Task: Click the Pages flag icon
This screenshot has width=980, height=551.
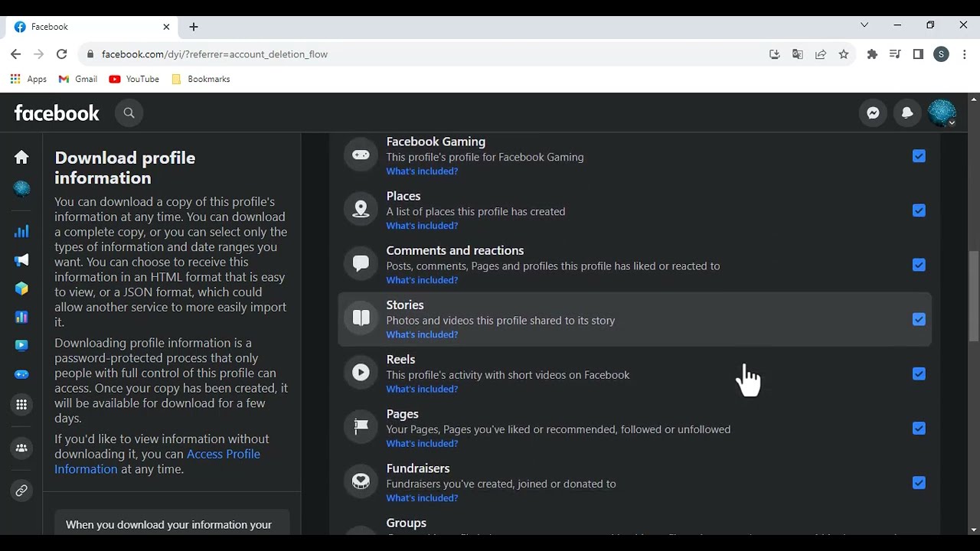Action: pyautogui.click(x=361, y=426)
